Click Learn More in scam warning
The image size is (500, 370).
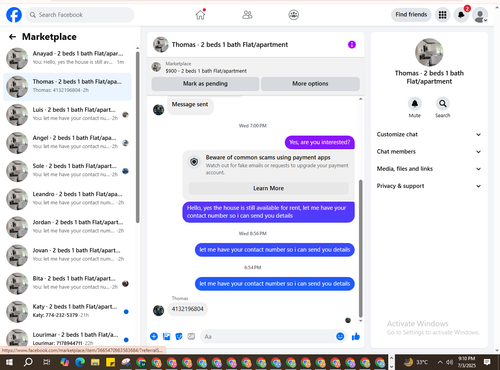(268, 188)
